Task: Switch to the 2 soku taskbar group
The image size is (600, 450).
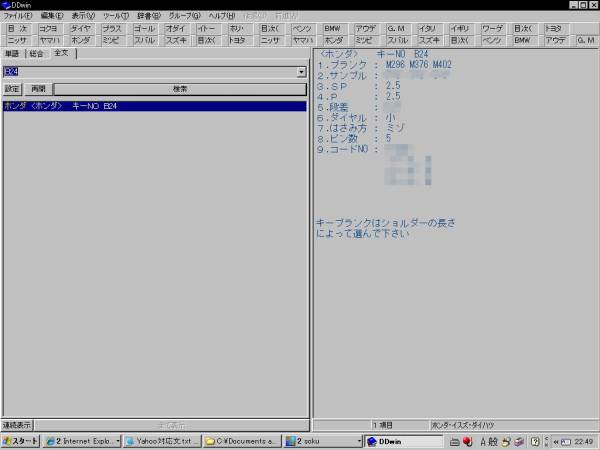Action: (x=323, y=441)
